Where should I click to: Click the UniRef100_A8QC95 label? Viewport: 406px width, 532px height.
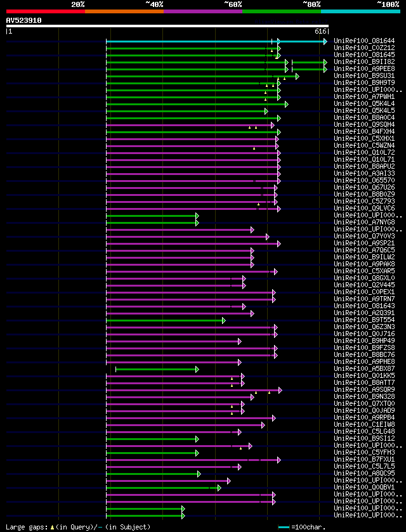pyautogui.click(x=364, y=472)
